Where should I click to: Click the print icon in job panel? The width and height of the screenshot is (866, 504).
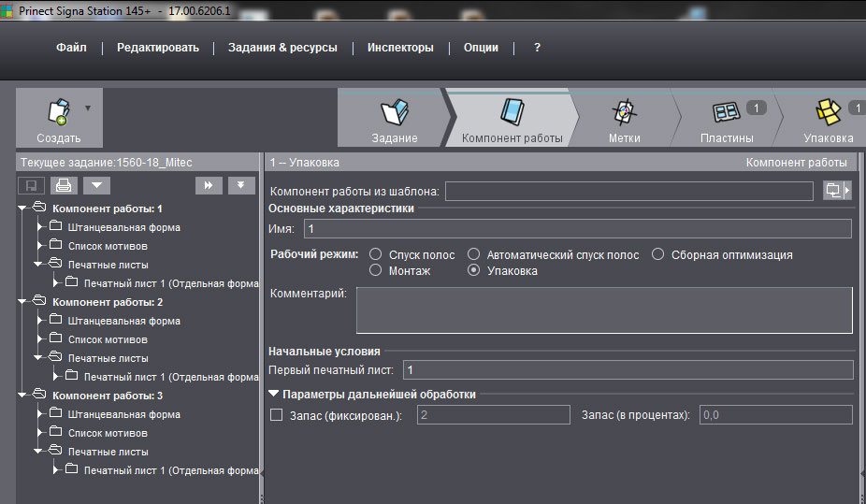[62, 185]
